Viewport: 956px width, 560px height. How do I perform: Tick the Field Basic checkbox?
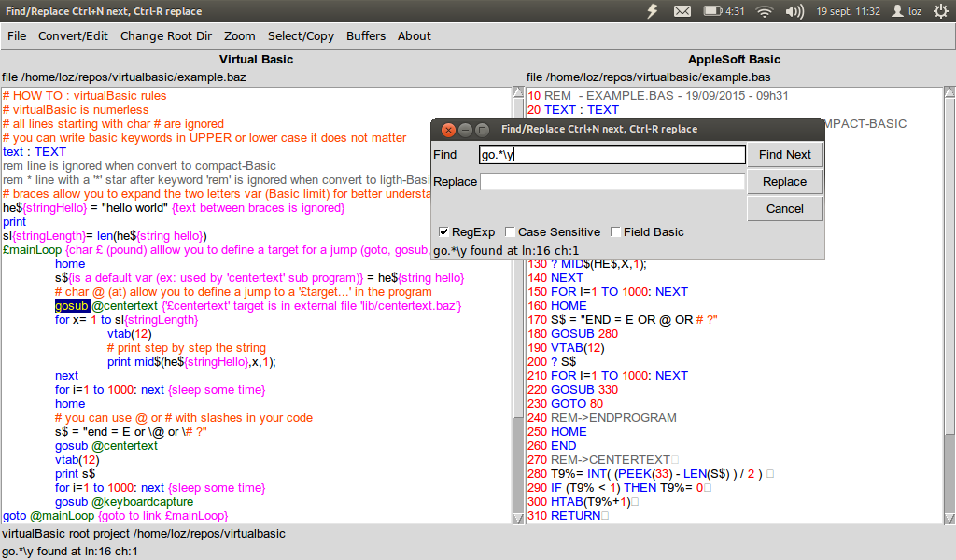[615, 232]
